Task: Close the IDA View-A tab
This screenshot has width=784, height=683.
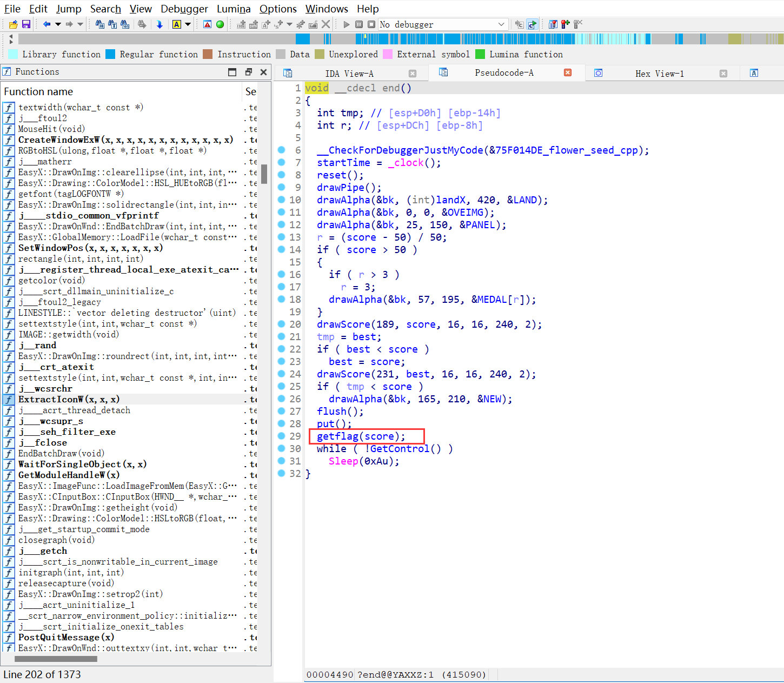Action: 413,74
